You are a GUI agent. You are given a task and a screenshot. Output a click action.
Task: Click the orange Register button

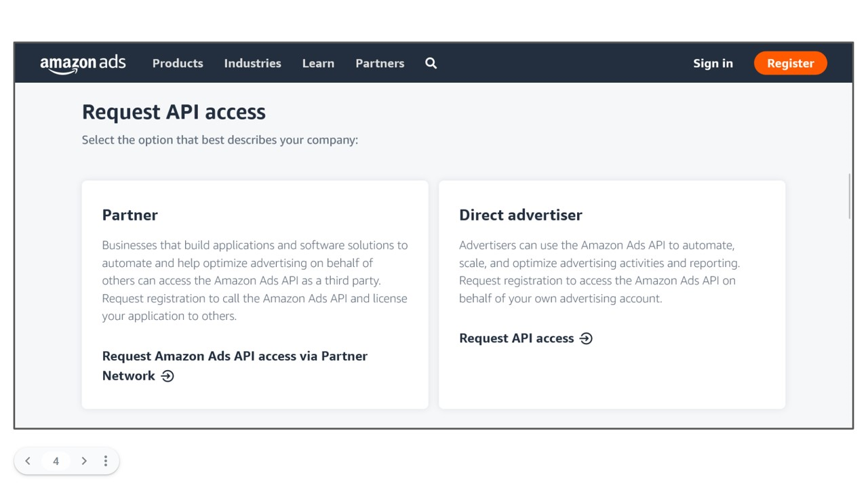click(791, 63)
